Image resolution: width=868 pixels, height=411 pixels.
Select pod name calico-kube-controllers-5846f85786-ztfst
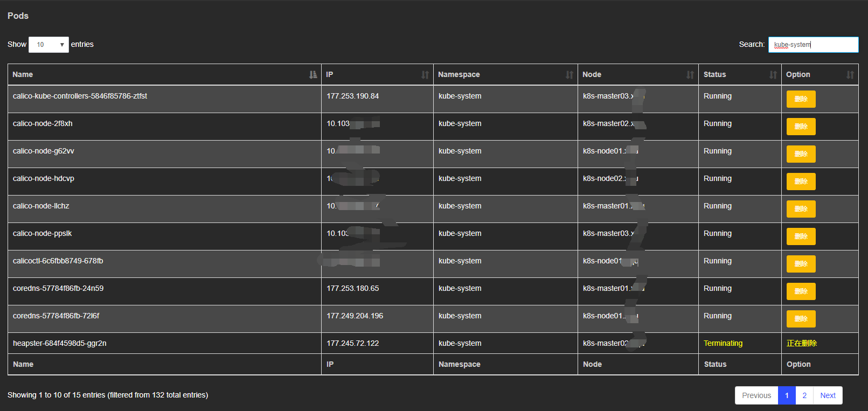[80, 96]
